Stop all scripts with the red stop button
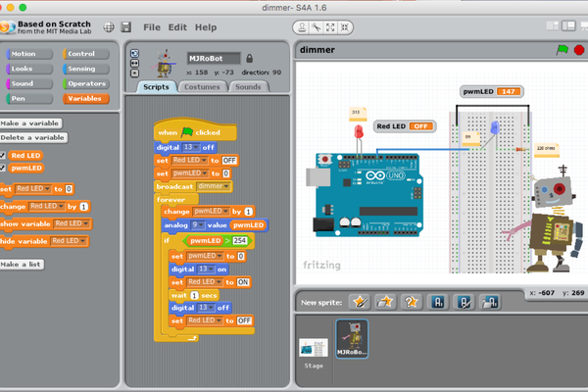The image size is (588, 392). tap(579, 50)
